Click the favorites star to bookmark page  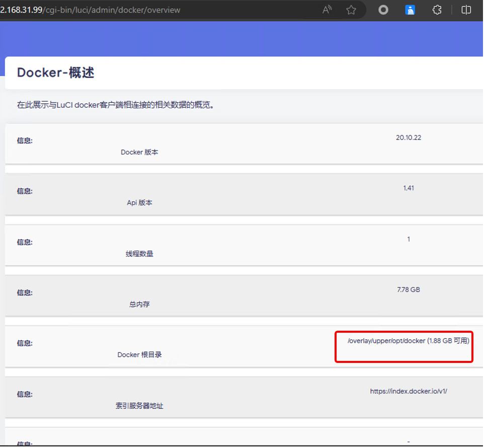[x=351, y=10]
